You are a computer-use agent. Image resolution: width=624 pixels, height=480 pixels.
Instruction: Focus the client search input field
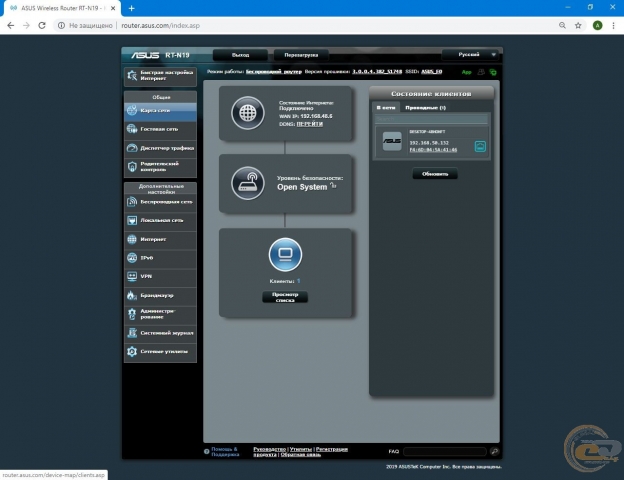point(431,119)
